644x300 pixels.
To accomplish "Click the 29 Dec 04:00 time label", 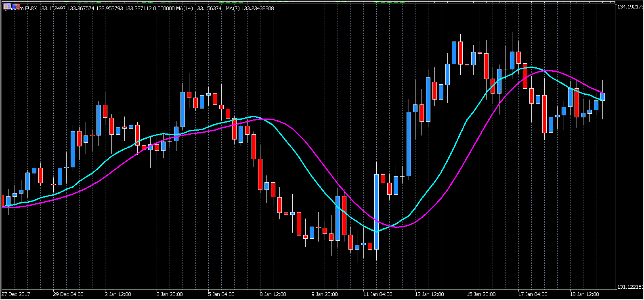I will pos(68,294).
